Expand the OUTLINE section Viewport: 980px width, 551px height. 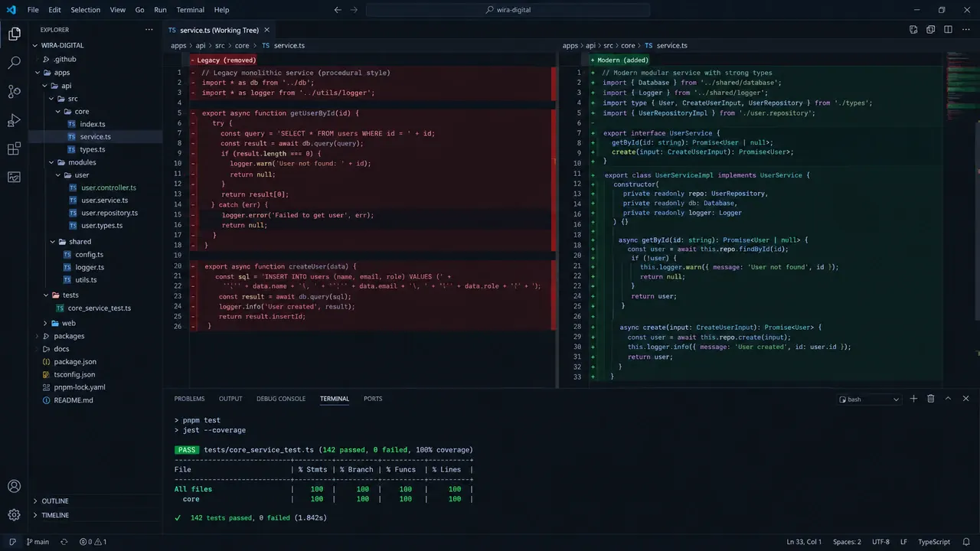[55, 501]
